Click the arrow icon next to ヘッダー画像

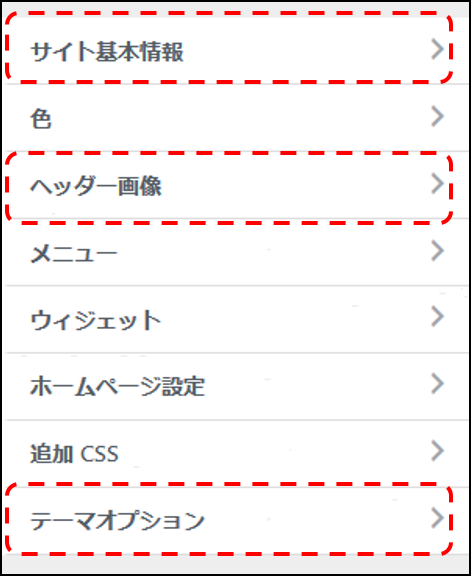click(x=437, y=183)
